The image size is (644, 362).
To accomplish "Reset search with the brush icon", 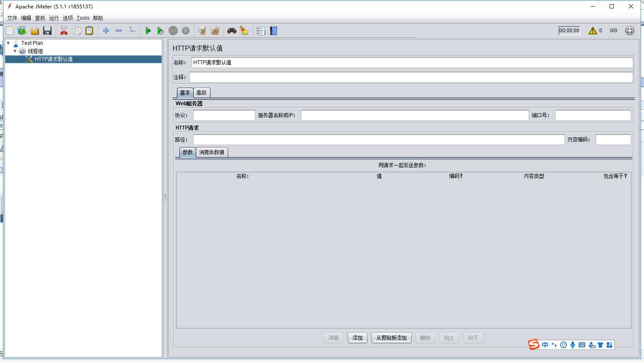I will 244,31.
